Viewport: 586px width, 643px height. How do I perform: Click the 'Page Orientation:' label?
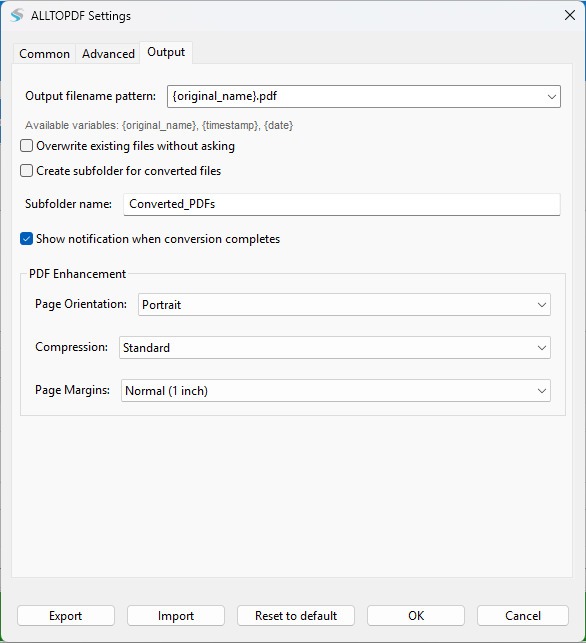coord(81,304)
